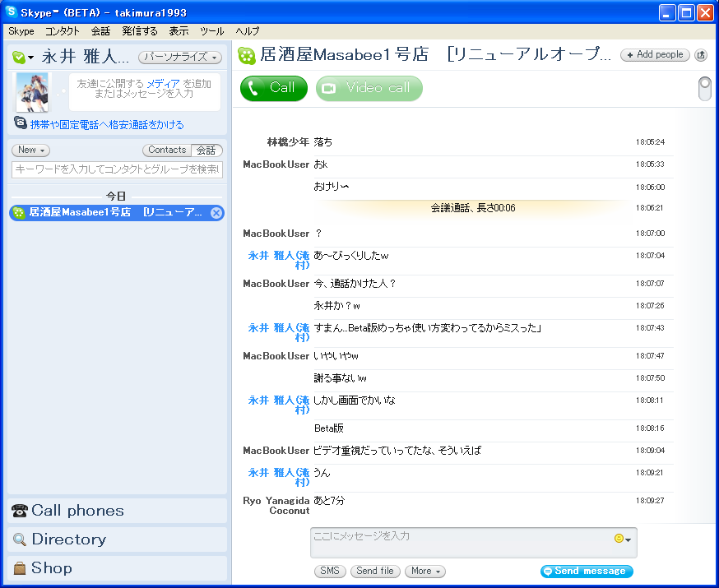Click the group chat icon in conversation header

[x=247, y=56]
